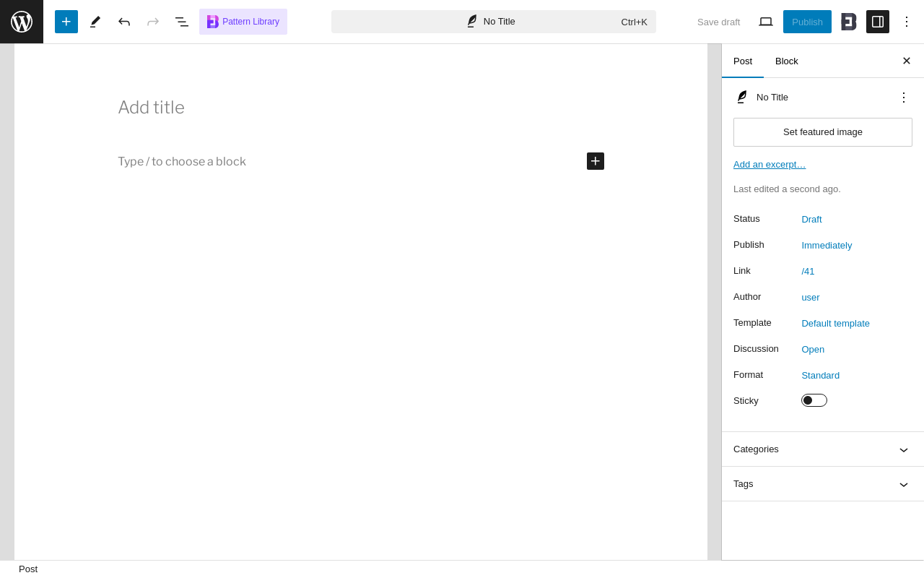Screen dimensions: 924x578
Task: Toggle the Settings sidebar panel icon
Action: [x=878, y=22]
